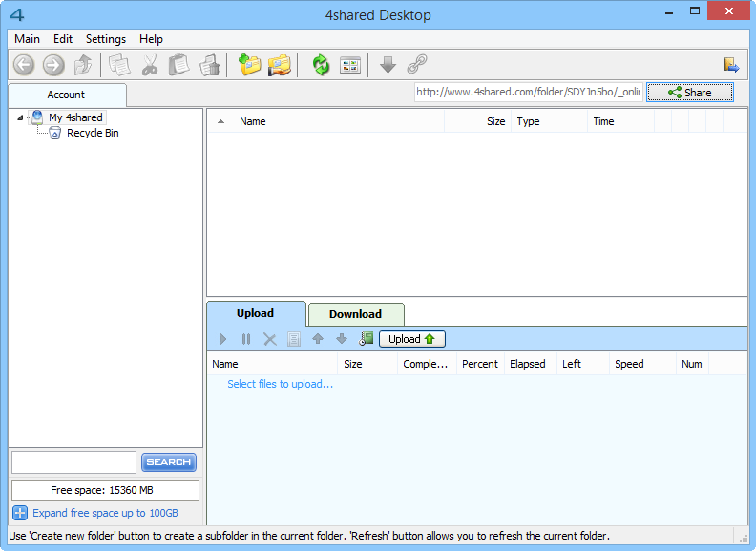The width and height of the screenshot is (756, 551).
Task: Open the Main menu
Action: [27, 39]
